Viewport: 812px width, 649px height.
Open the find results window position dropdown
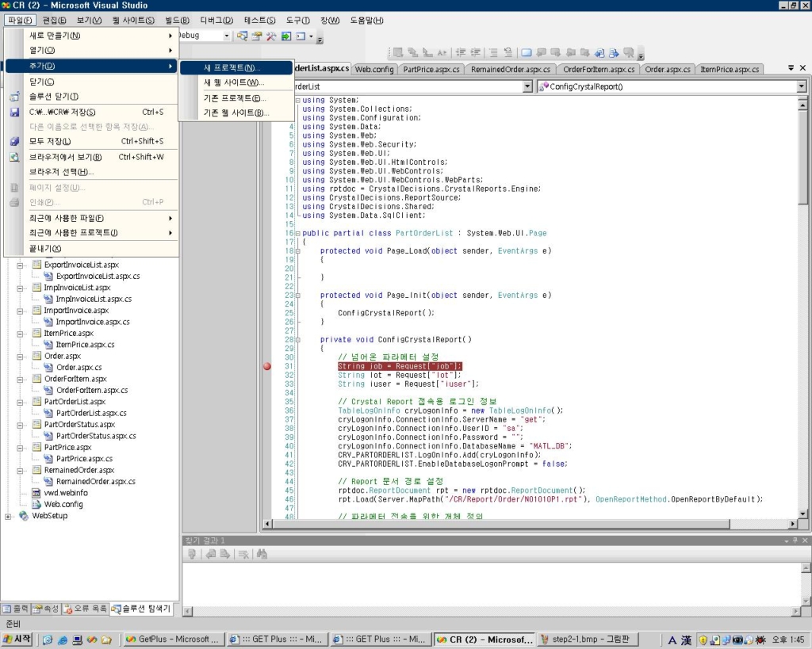(787, 540)
